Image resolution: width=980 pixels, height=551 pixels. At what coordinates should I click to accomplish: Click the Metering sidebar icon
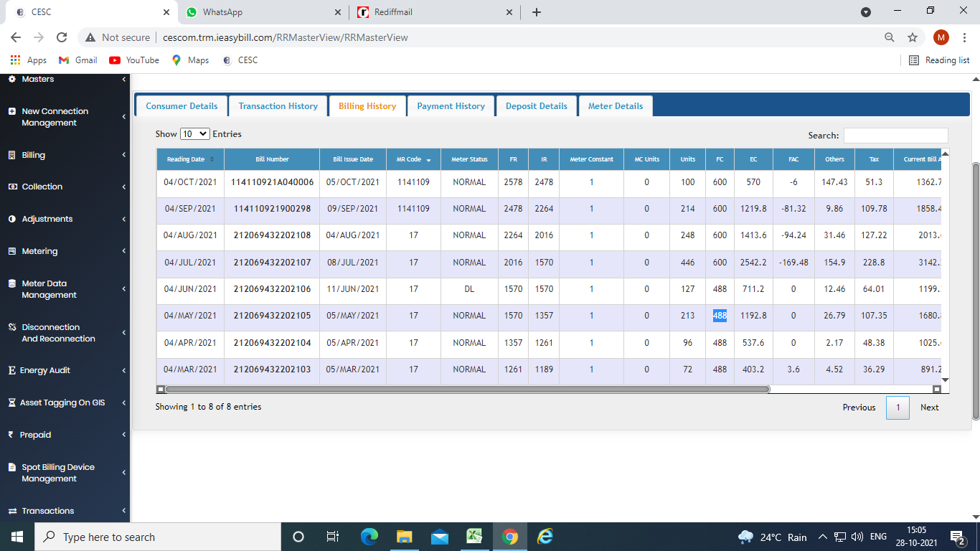pos(11,251)
